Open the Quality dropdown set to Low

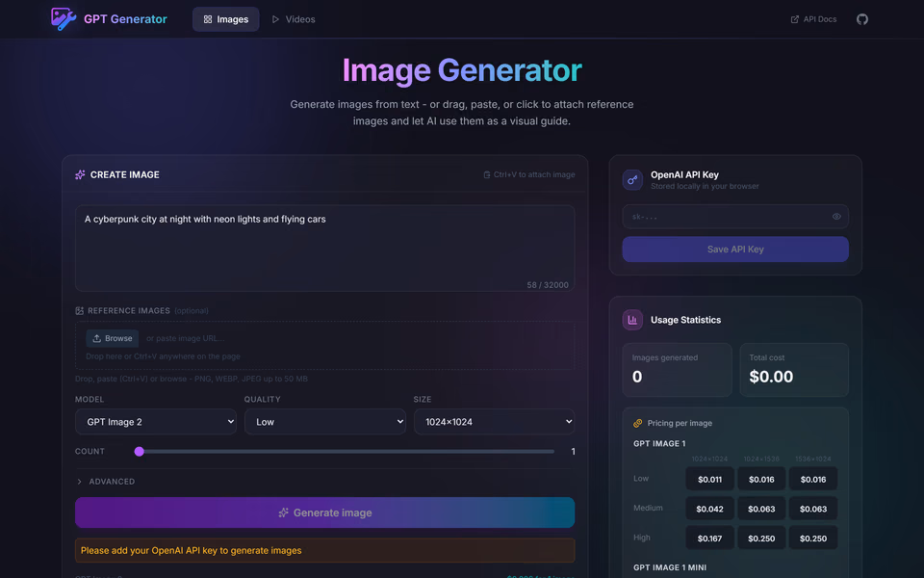pyautogui.click(x=324, y=422)
